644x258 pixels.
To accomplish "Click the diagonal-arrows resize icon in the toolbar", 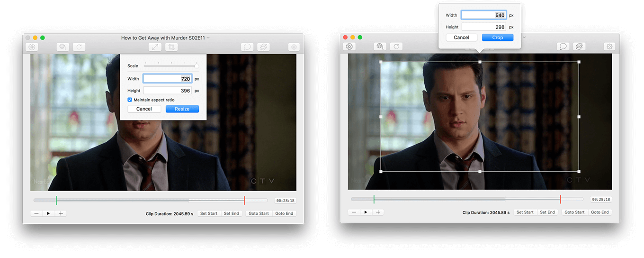I will click(x=155, y=47).
